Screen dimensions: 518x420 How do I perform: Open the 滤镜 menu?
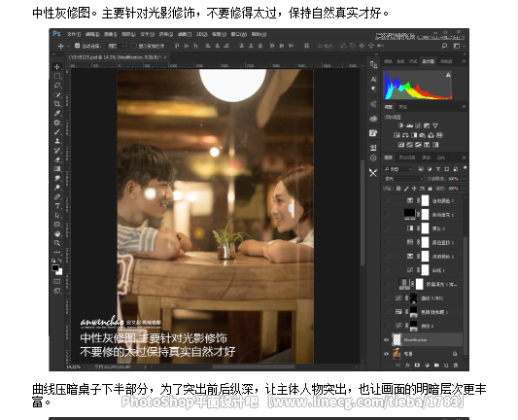coord(185,34)
